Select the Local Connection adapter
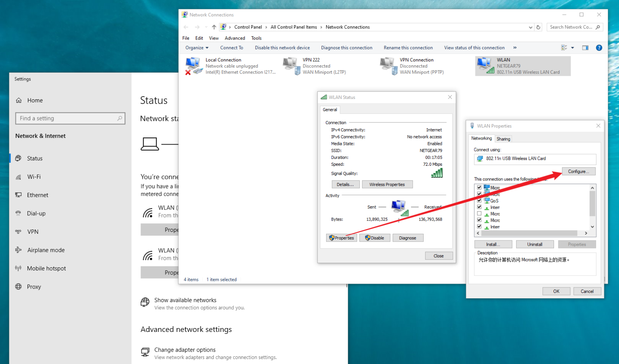619x364 pixels. pos(231,66)
